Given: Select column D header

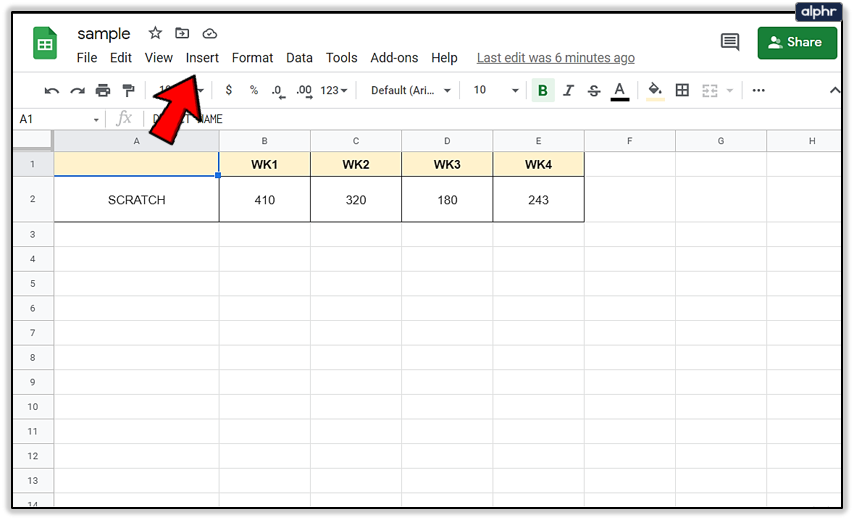Looking at the screenshot, I should 447,141.
